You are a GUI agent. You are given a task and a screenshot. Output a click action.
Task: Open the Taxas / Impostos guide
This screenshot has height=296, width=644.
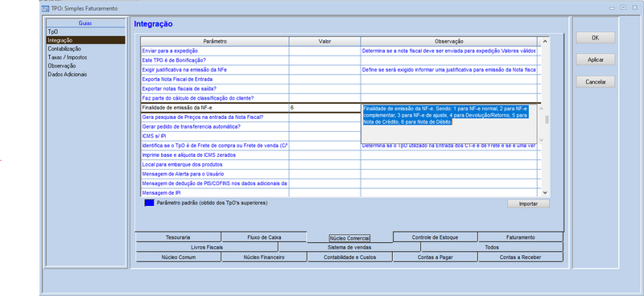coord(68,57)
